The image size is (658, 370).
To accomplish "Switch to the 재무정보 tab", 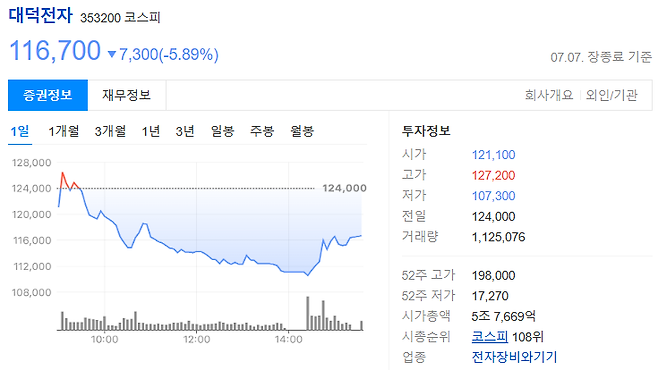I will 127,95.
